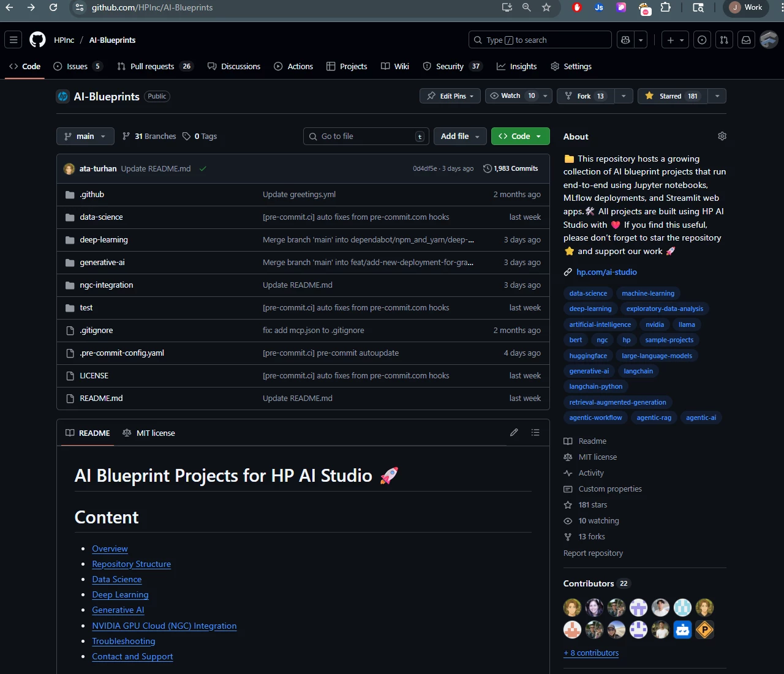The image size is (784, 674).
Task: Open the Actions tab
Action: click(x=293, y=66)
